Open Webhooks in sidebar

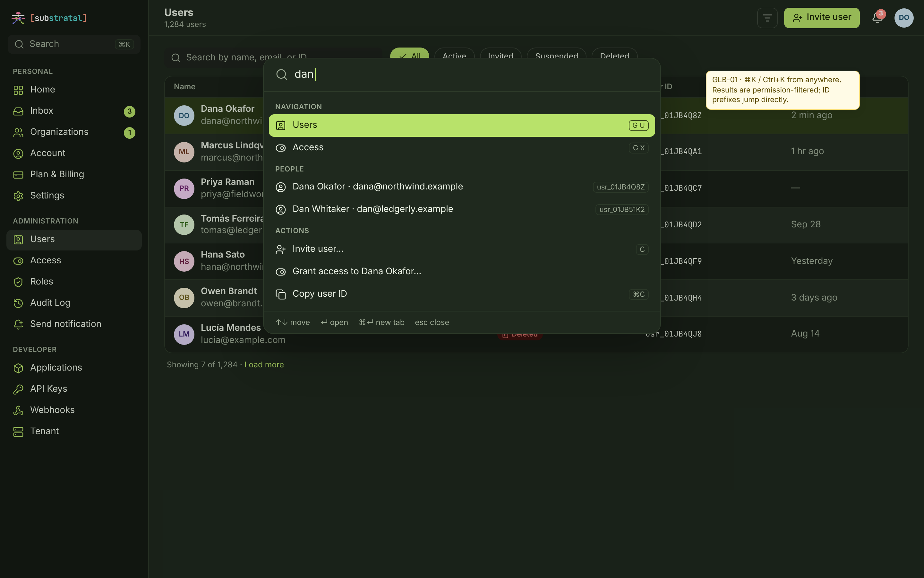pos(74,410)
